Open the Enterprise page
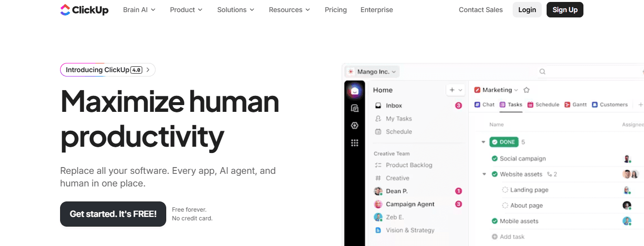The width and height of the screenshot is (644, 246). [x=377, y=10]
